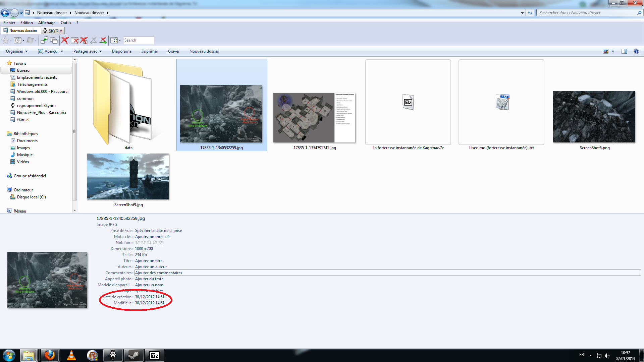
Task: Select regroupement Skyrim shortcut
Action: pos(36,106)
